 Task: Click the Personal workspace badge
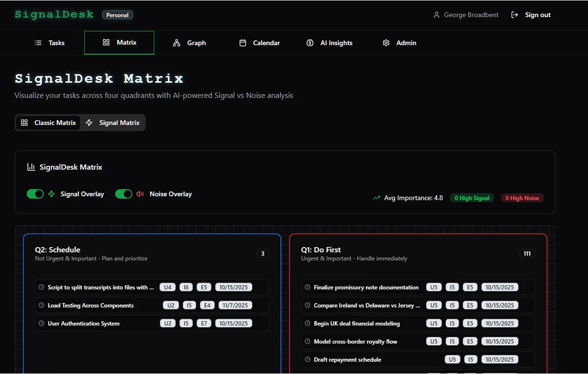click(x=118, y=15)
